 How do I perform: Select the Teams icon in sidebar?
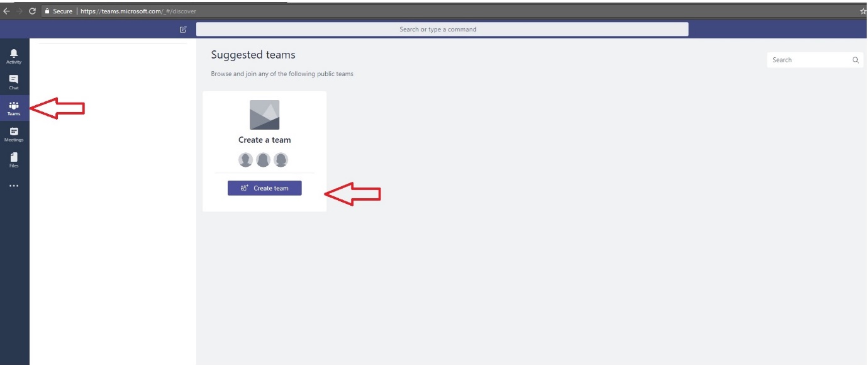[x=14, y=108]
